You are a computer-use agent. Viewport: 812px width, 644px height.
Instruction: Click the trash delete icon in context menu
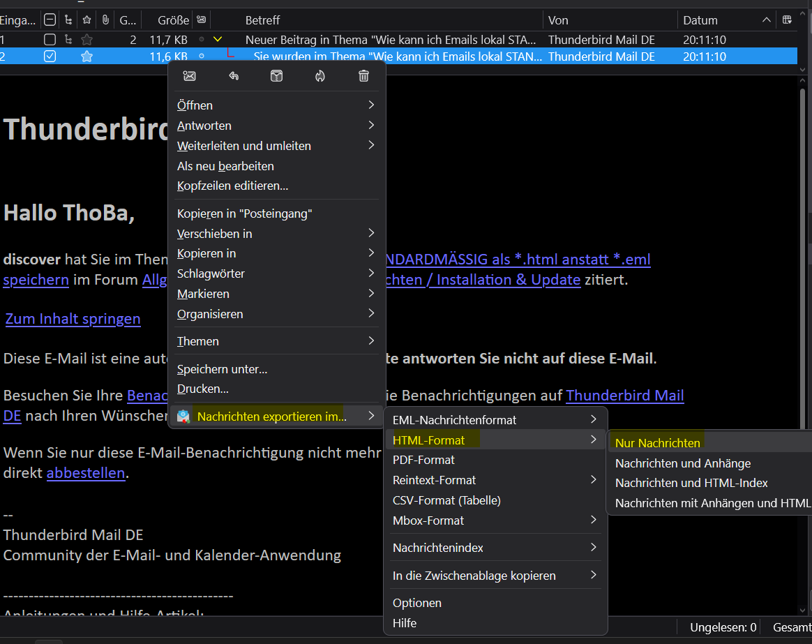[363, 76]
